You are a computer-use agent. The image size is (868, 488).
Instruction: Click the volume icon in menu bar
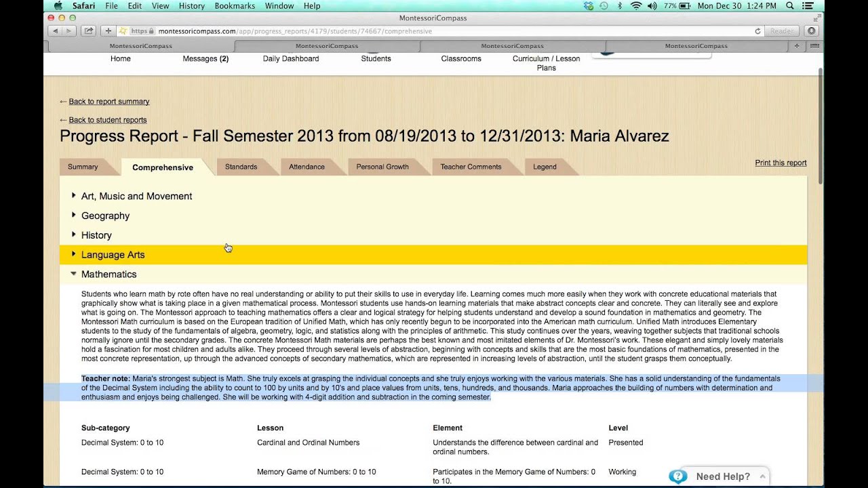coord(652,6)
